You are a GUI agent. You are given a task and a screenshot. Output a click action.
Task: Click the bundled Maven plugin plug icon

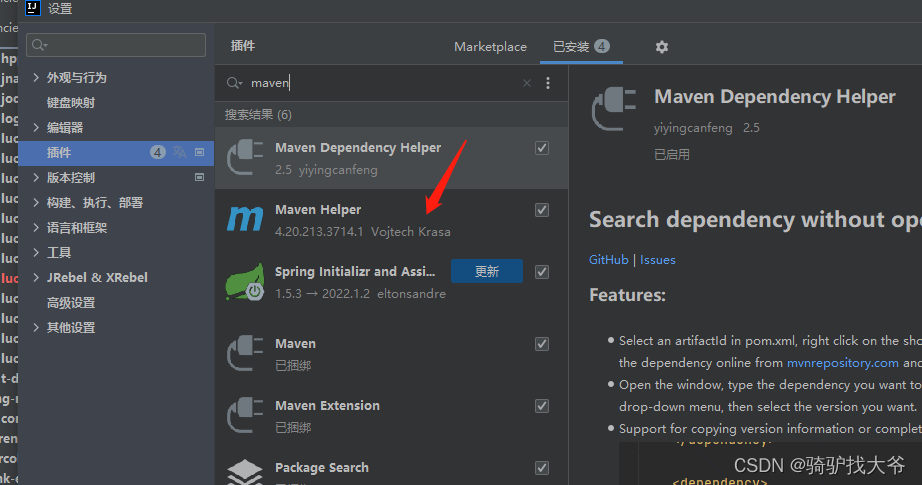[245, 353]
